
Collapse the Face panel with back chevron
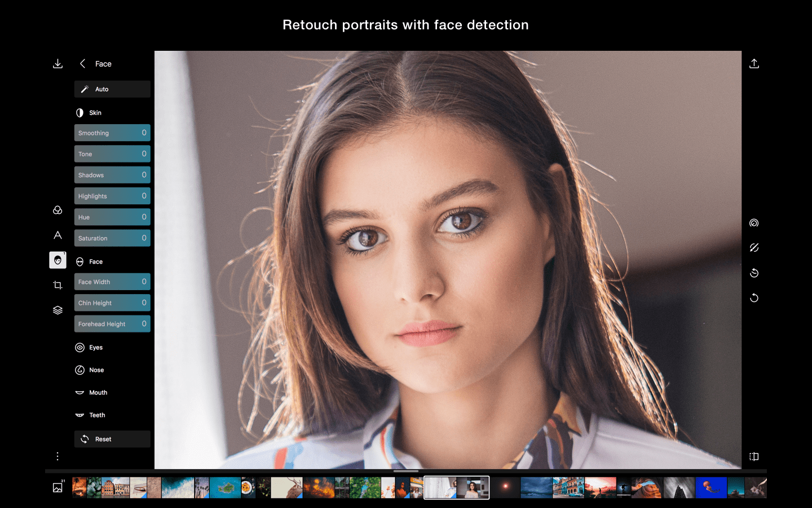pos(82,64)
